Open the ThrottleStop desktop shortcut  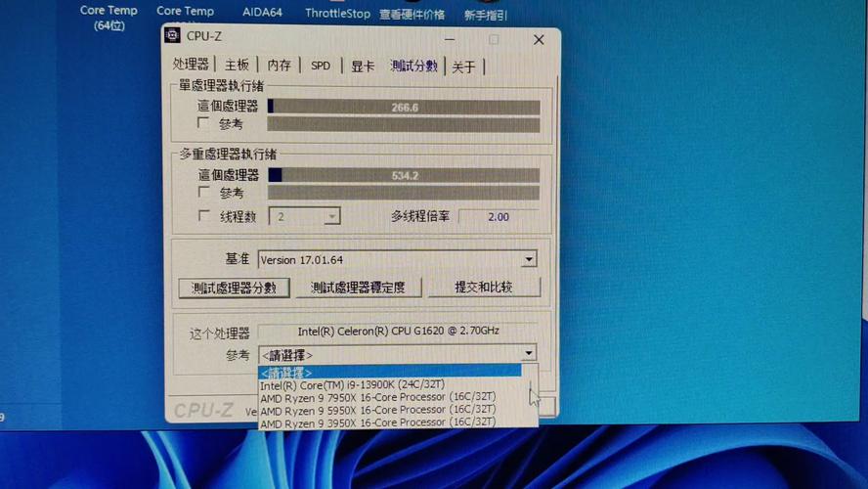(337, 13)
